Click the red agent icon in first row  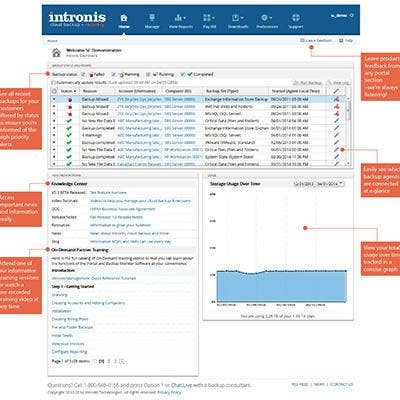pyautogui.click(x=337, y=99)
